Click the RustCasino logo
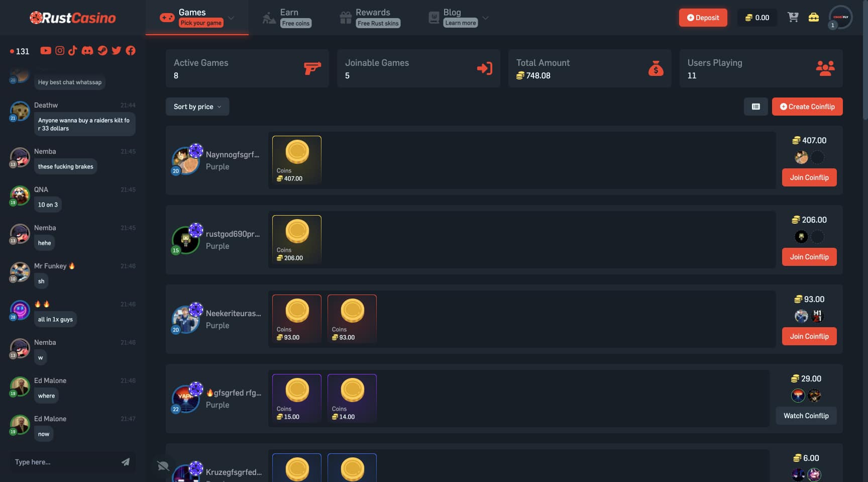 (73, 18)
